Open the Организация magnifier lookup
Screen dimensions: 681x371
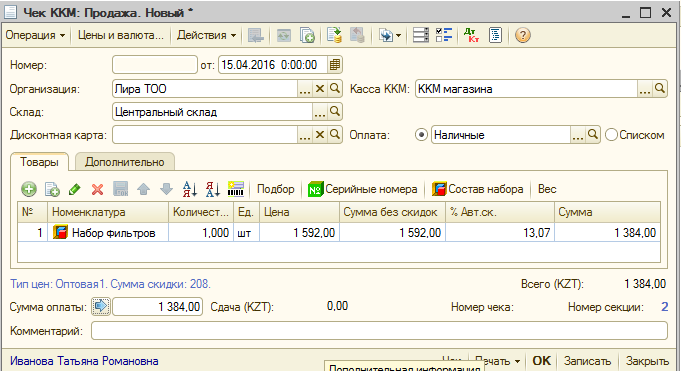[334, 89]
